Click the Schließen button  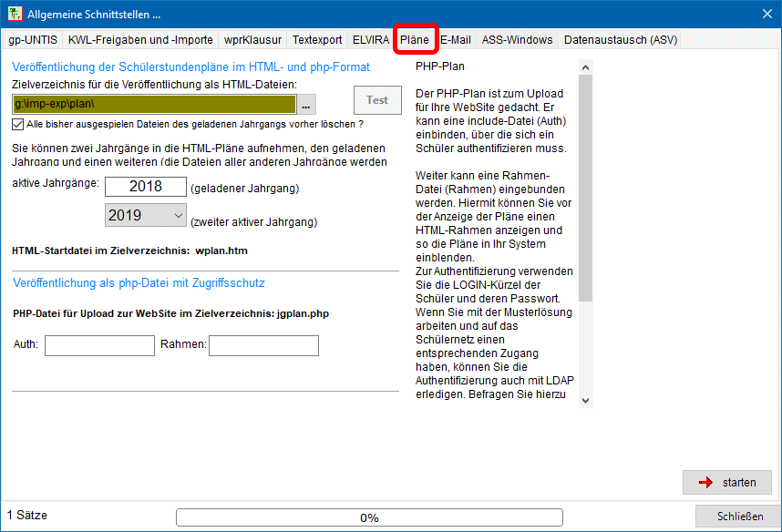tap(739, 517)
